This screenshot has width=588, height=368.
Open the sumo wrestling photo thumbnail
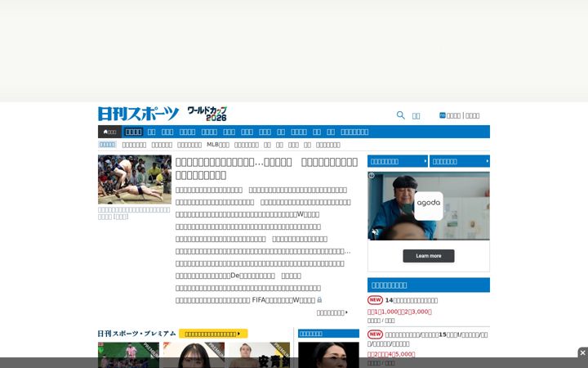135,179
